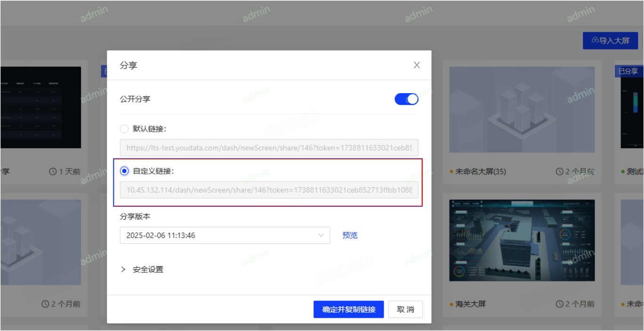The height and width of the screenshot is (331, 644).
Task: Click the 确定并复制链接 button
Action: coord(348,309)
